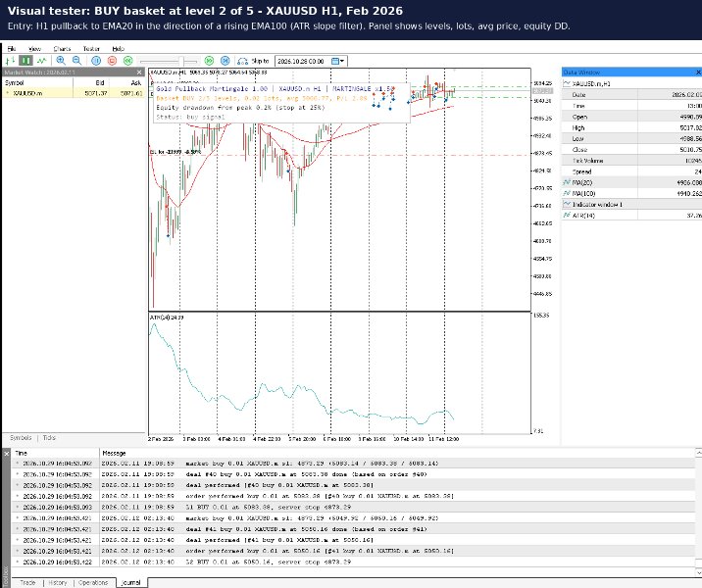
Task: Pause the visual test playback
Action: coord(96,61)
